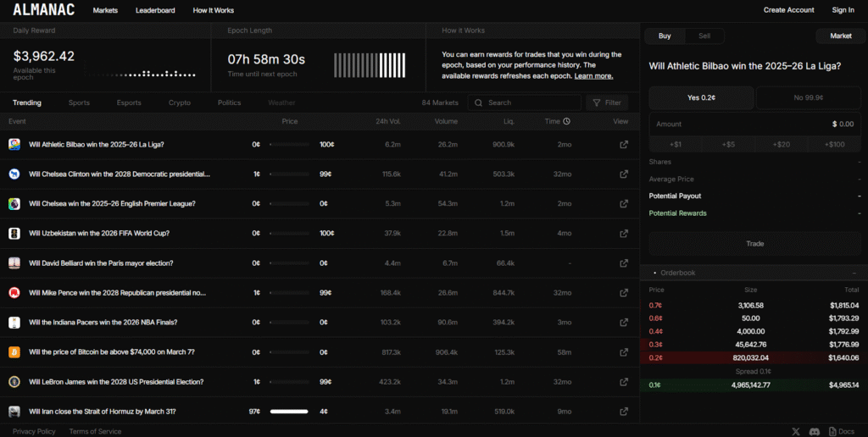The width and height of the screenshot is (868, 437).
Task: Click the price bar for the Iran Strait of Hormuz market
Action: coord(289,412)
